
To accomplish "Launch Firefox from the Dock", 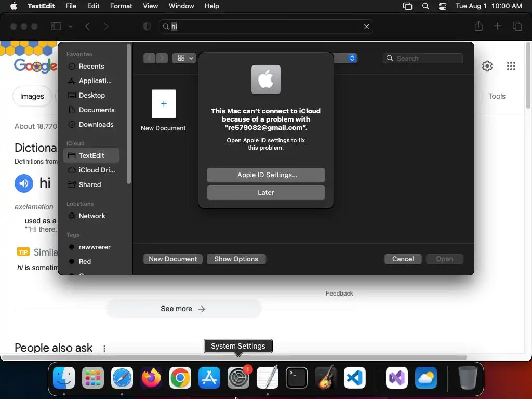I will (x=151, y=377).
